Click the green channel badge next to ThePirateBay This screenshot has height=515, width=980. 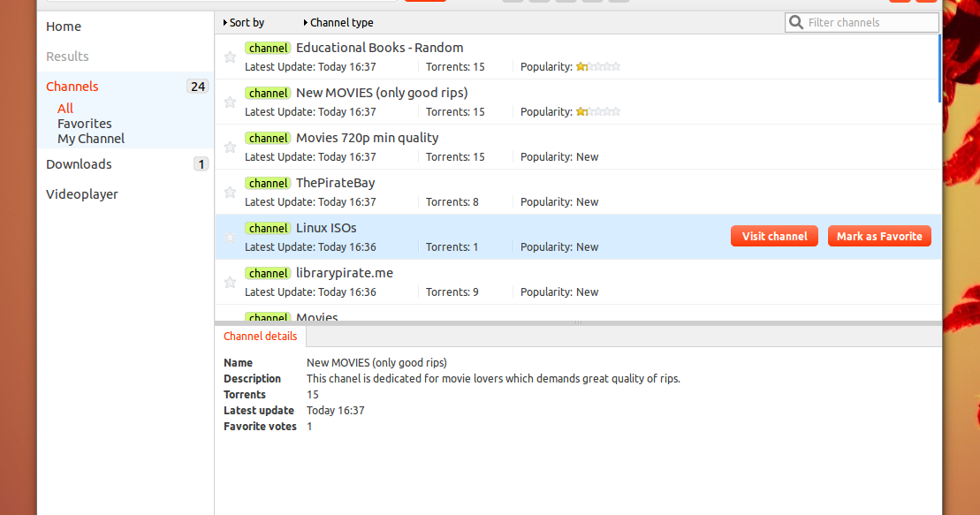(x=268, y=183)
